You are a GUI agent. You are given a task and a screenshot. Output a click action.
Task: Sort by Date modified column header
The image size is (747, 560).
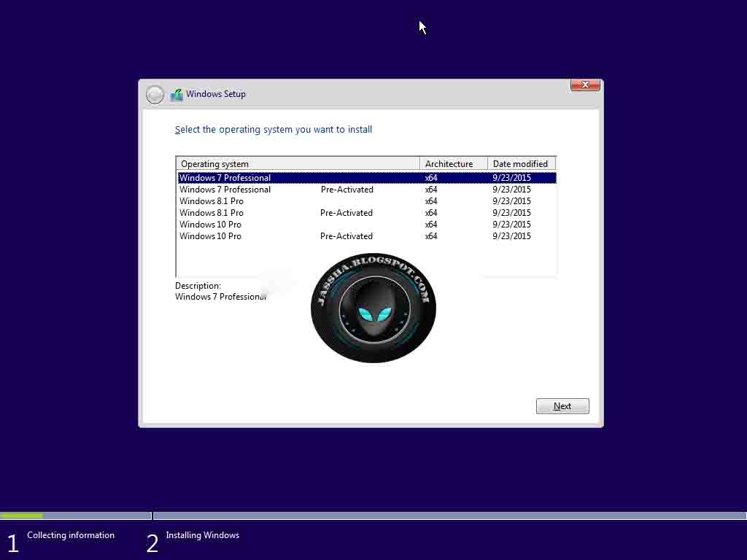pos(522,164)
